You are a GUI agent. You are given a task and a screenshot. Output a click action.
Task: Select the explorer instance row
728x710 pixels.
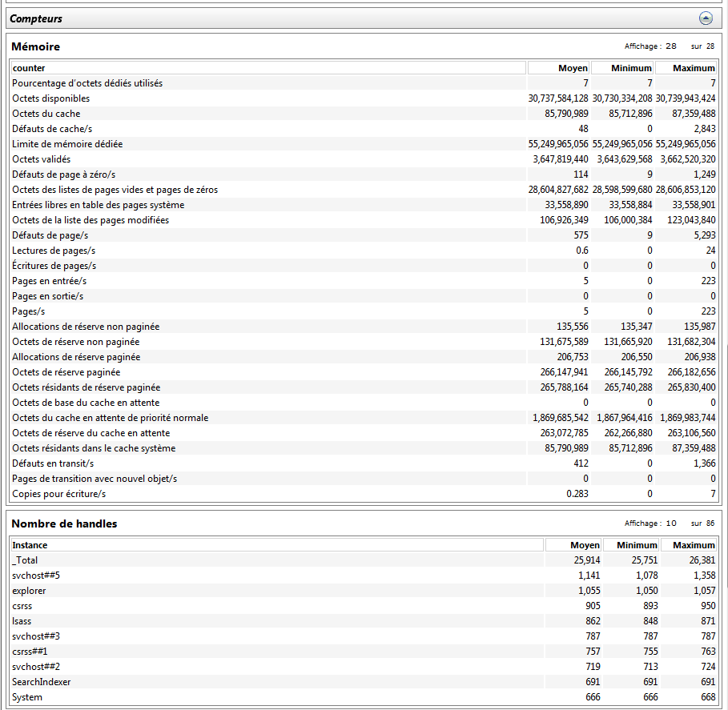pos(364,591)
